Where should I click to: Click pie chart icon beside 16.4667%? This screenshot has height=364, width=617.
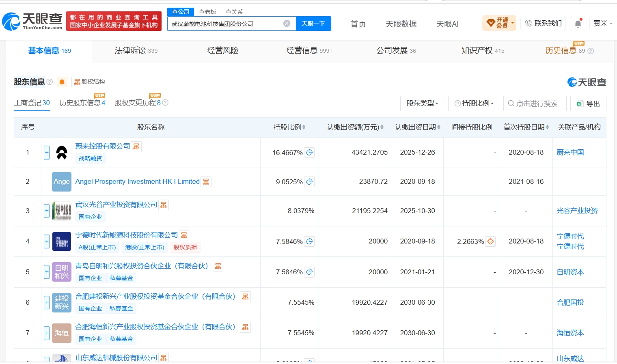[x=309, y=153]
